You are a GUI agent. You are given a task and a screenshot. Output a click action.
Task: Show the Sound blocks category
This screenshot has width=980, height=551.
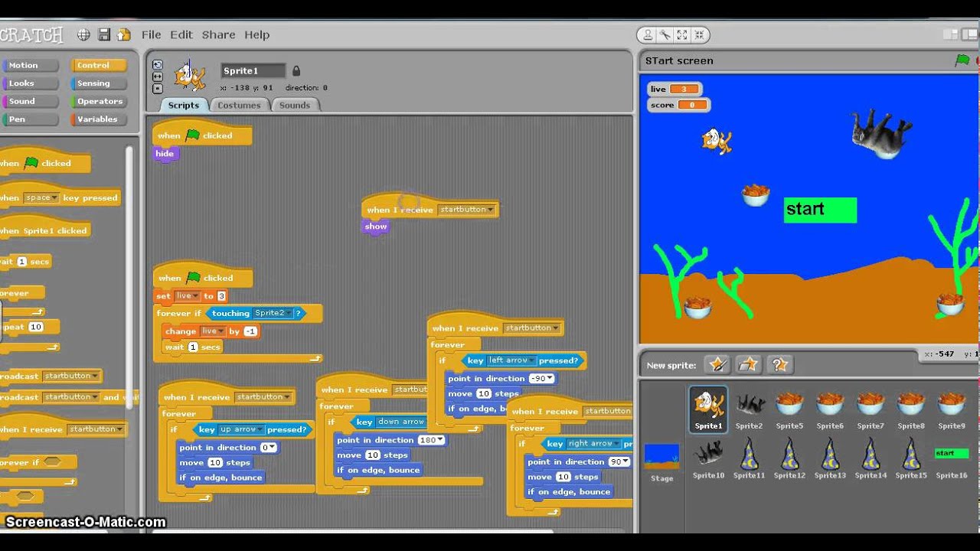(30, 101)
